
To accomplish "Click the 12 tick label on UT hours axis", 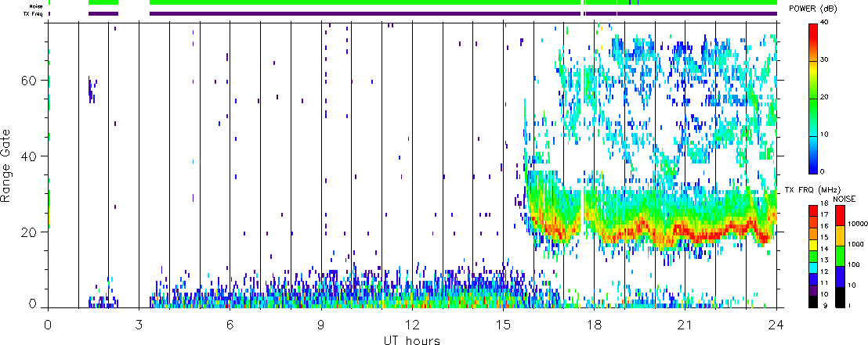I will click(x=412, y=324).
